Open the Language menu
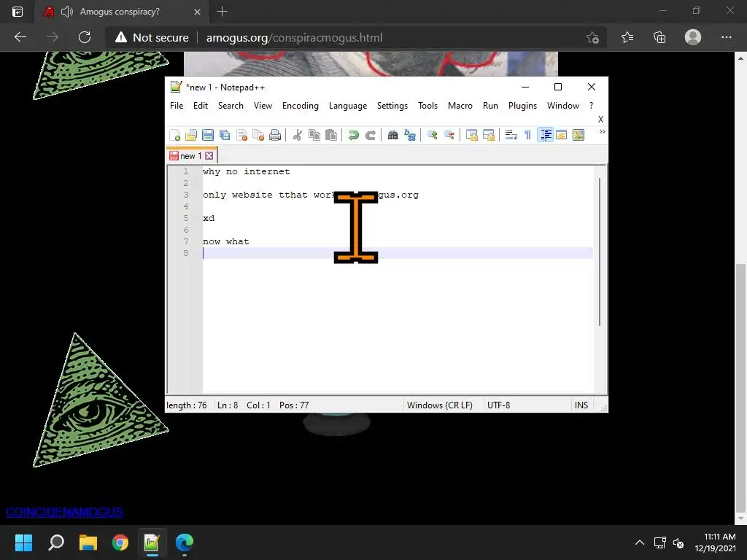 click(x=348, y=106)
